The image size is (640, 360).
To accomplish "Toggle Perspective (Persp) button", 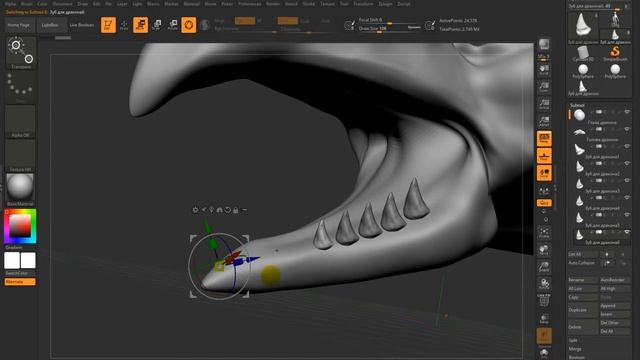I will [544, 138].
